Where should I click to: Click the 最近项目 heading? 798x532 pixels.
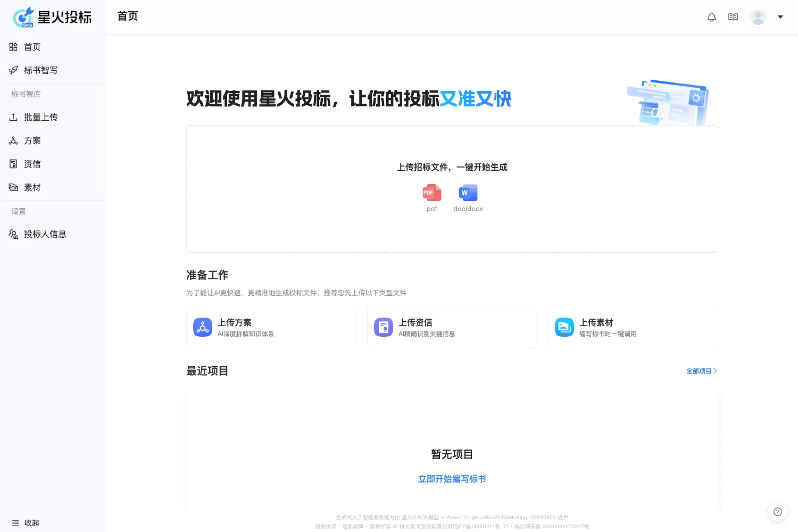(207, 371)
